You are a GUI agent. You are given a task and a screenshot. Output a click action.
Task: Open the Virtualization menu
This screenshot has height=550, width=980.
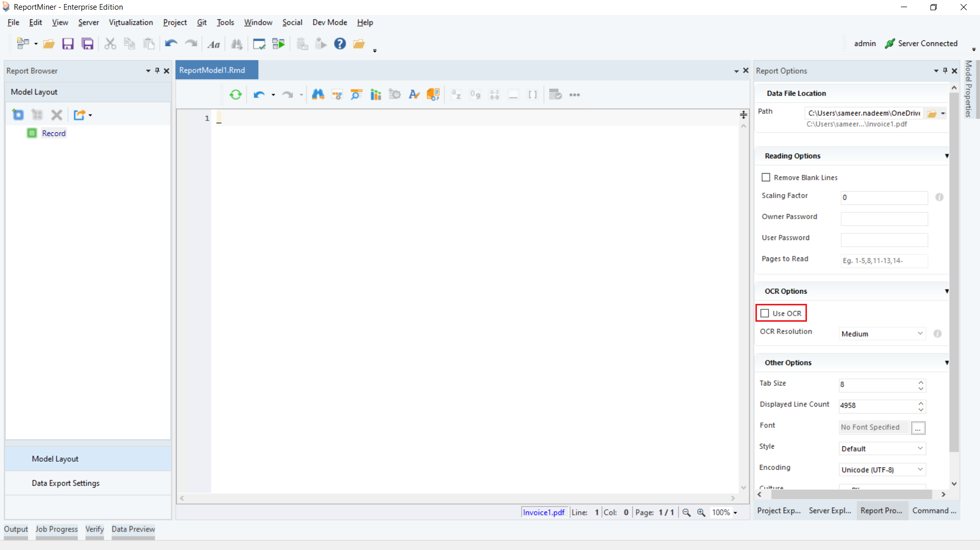point(131,22)
